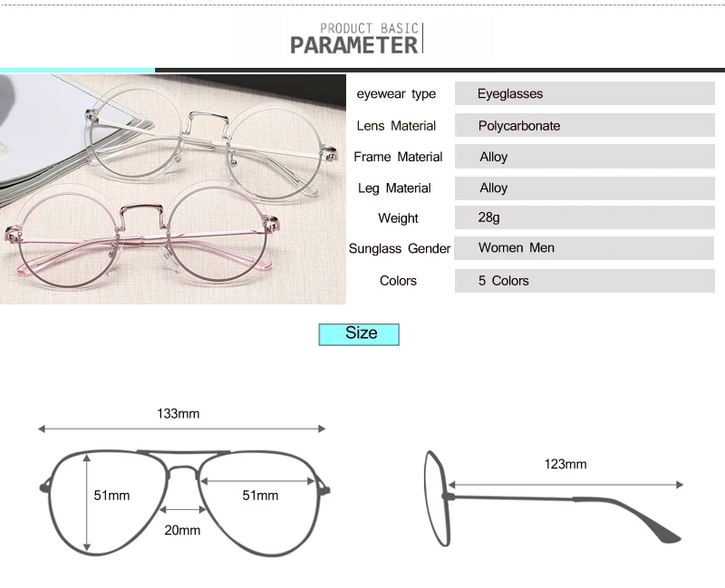This screenshot has height=588, width=725.
Task: Select the 28g weight value
Action: [585, 217]
